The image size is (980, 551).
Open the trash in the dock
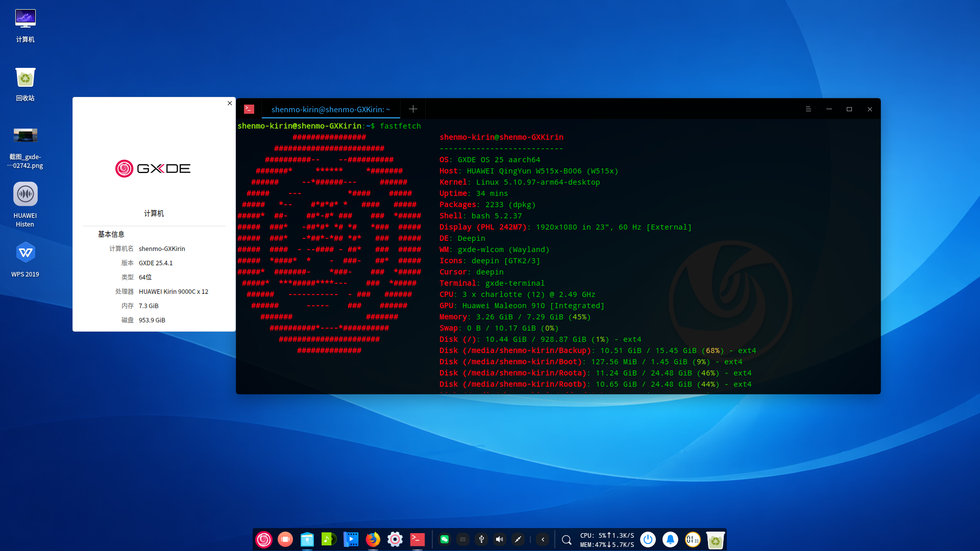coord(715,539)
